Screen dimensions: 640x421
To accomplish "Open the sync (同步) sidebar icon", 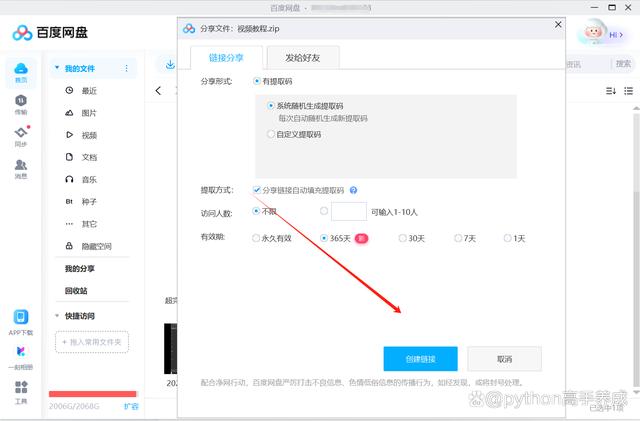I will [21, 132].
